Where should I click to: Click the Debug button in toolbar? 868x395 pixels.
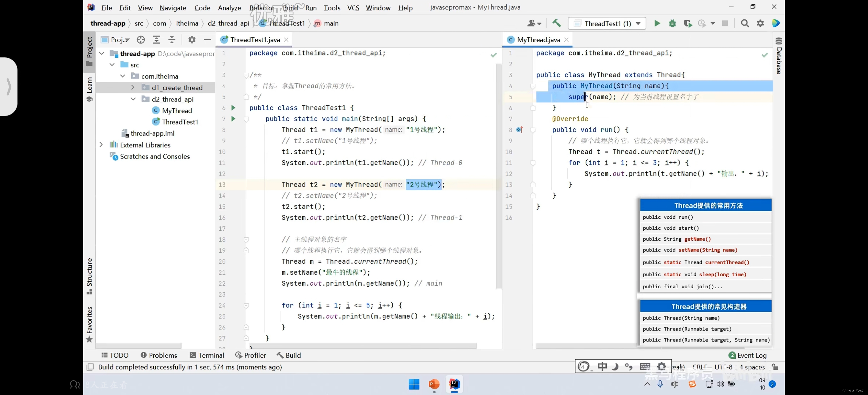click(672, 23)
